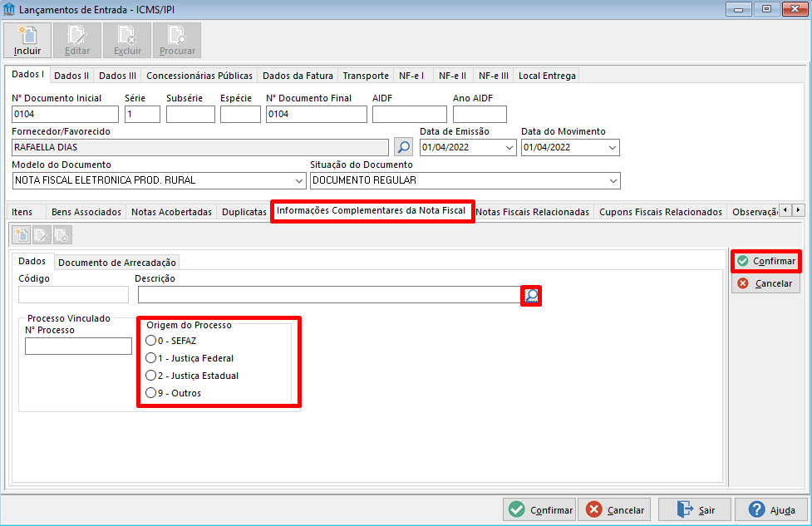Open the Notas Acobertadas tab
The width and height of the screenshot is (812, 526).
point(171,212)
